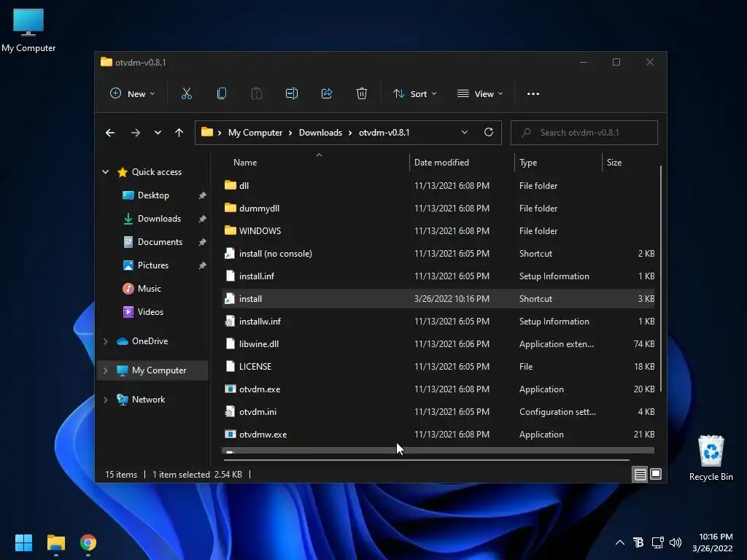The width and height of the screenshot is (747, 560).
Task: Expand the My Computer tree node
Action: point(105,370)
